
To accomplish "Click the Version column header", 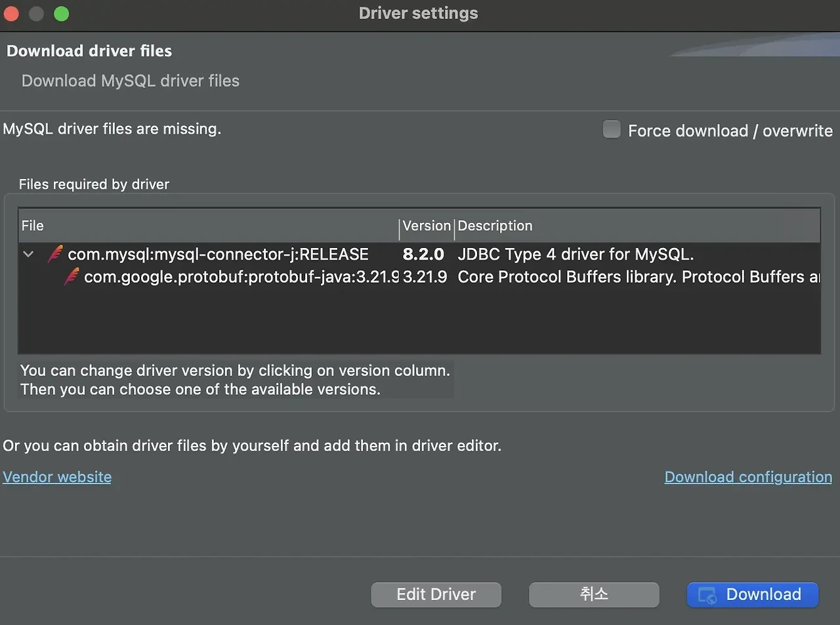I will click(x=427, y=226).
